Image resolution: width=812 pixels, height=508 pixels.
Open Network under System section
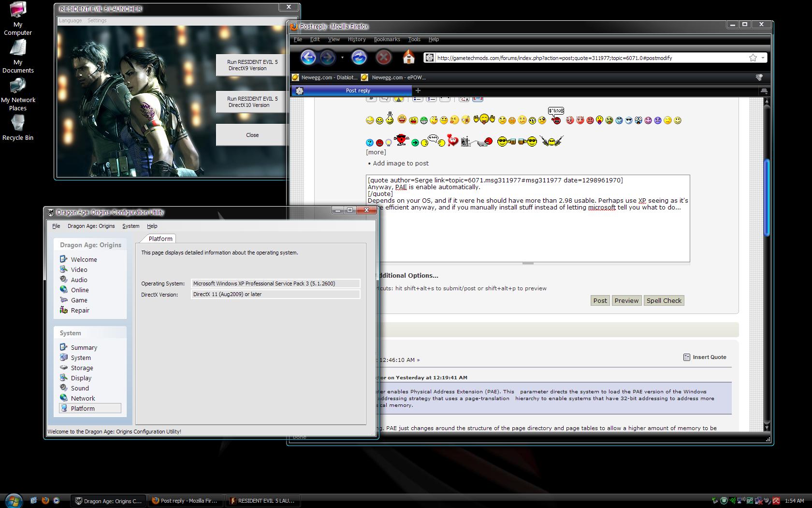click(x=77, y=398)
